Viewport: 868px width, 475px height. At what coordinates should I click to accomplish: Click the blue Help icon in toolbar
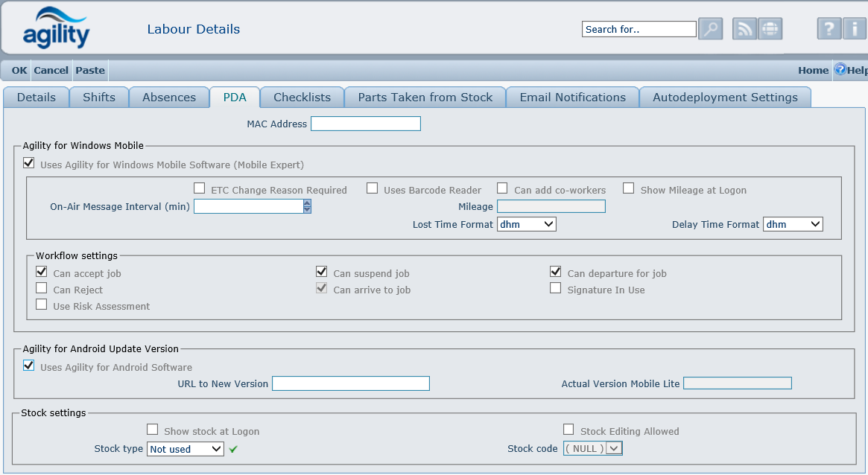coord(840,70)
